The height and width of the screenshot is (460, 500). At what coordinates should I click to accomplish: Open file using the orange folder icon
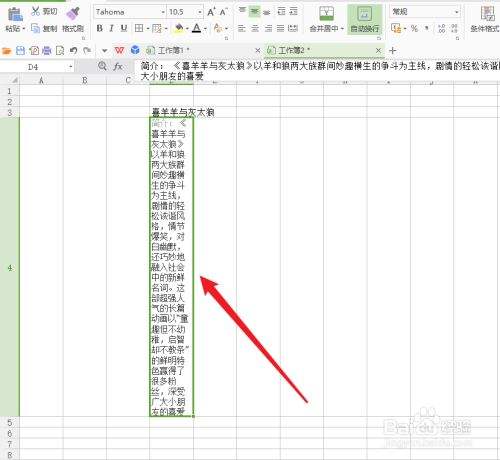pos(7,51)
